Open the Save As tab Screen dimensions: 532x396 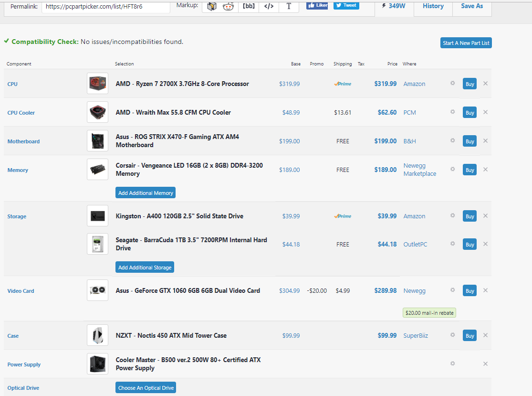pyautogui.click(x=472, y=6)
